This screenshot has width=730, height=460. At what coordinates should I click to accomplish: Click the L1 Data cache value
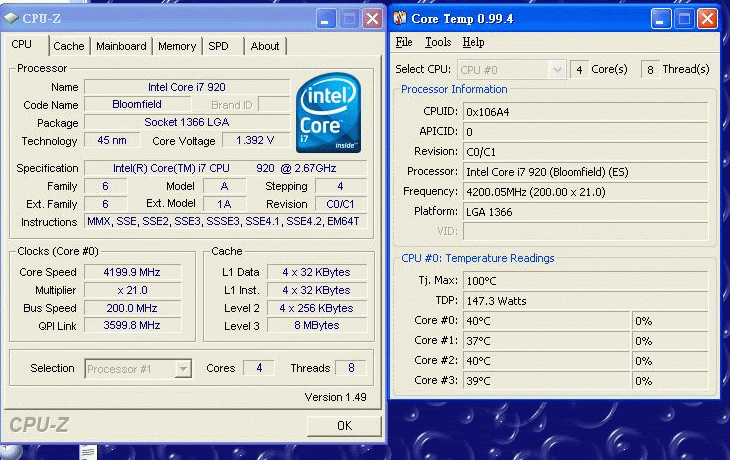317,272
